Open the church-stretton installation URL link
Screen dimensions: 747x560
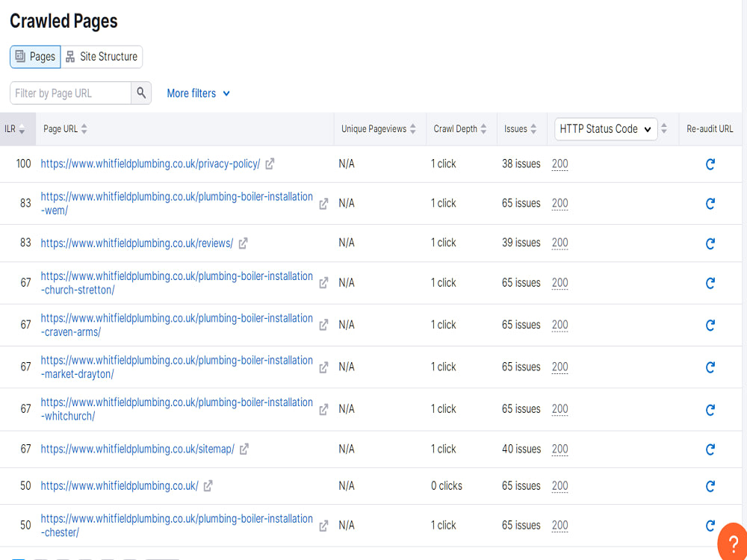click(177, 283)
